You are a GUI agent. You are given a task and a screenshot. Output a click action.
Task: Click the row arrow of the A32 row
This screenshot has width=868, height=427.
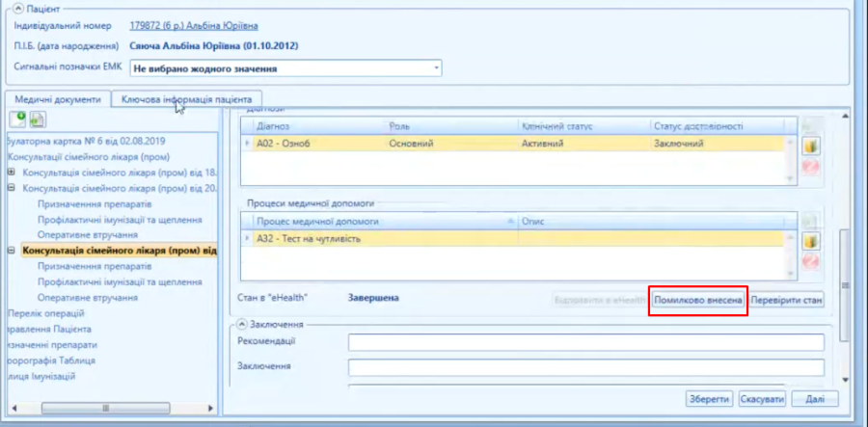click(248, 239)
